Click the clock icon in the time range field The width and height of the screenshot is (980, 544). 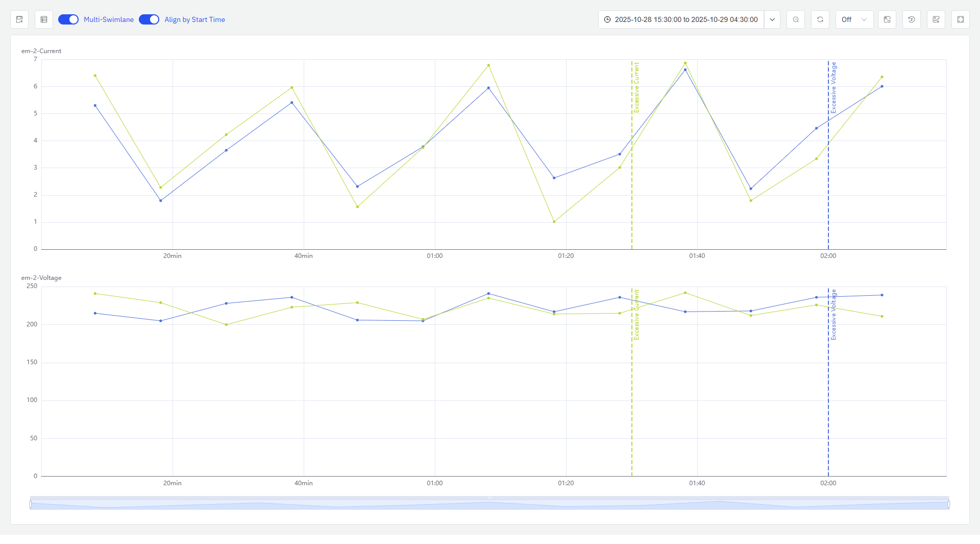(607, 19)
